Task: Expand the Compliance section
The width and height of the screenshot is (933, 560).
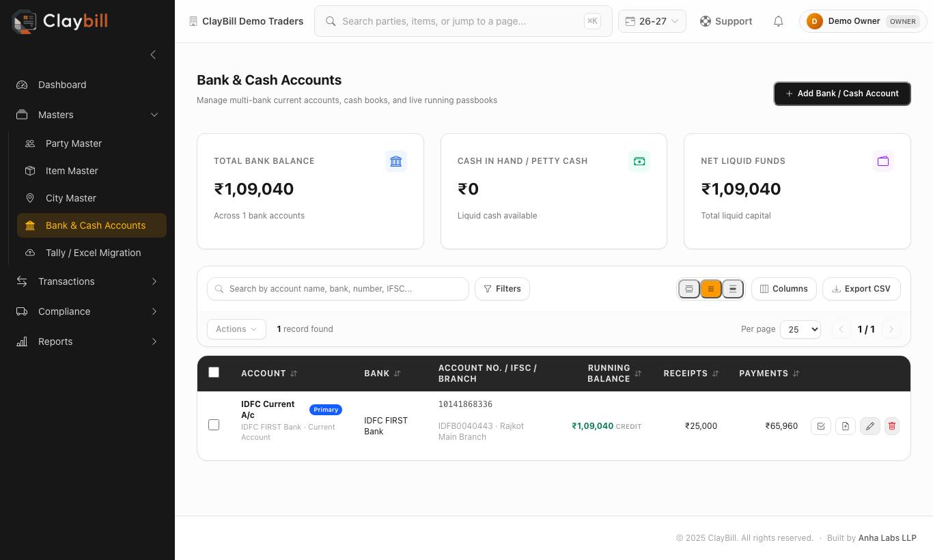Action: 87,311
